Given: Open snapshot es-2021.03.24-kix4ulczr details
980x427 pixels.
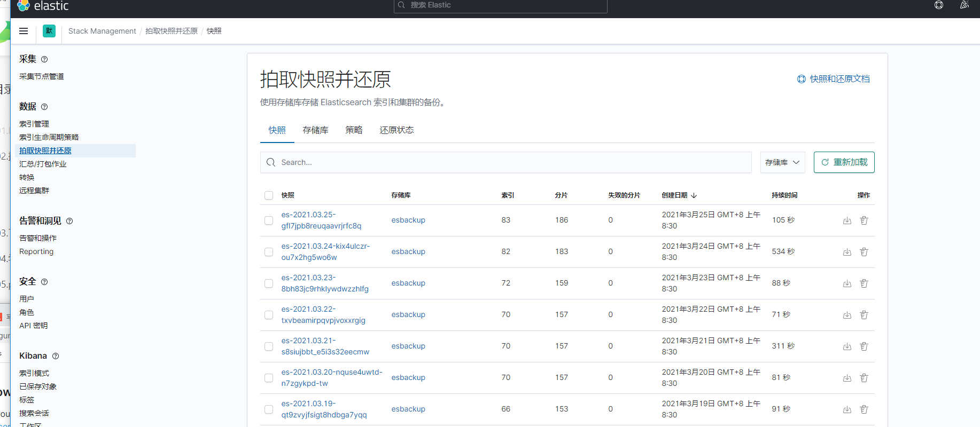Looking at the screenshot, I should coord(325,252).
